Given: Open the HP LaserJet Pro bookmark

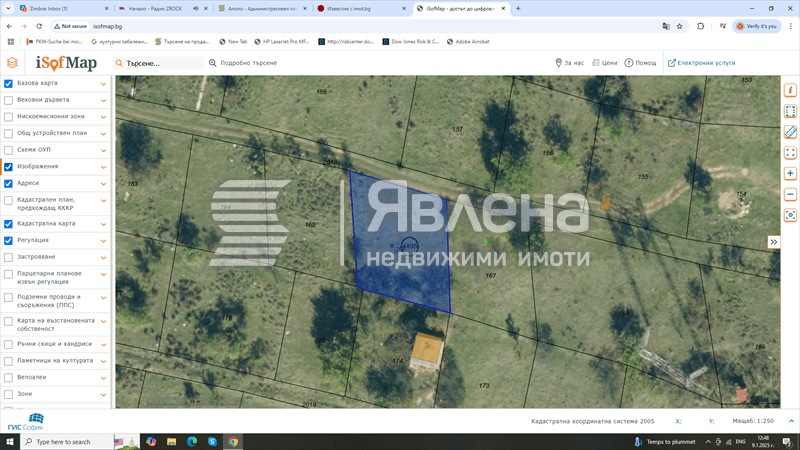Looking at the screenshot, I should (282, 42).
